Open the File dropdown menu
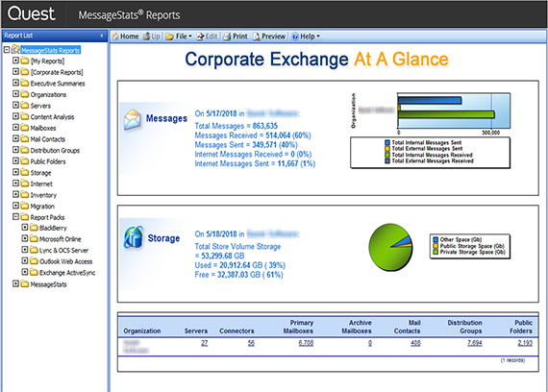 pyautogui.click(x=179, y=37)
